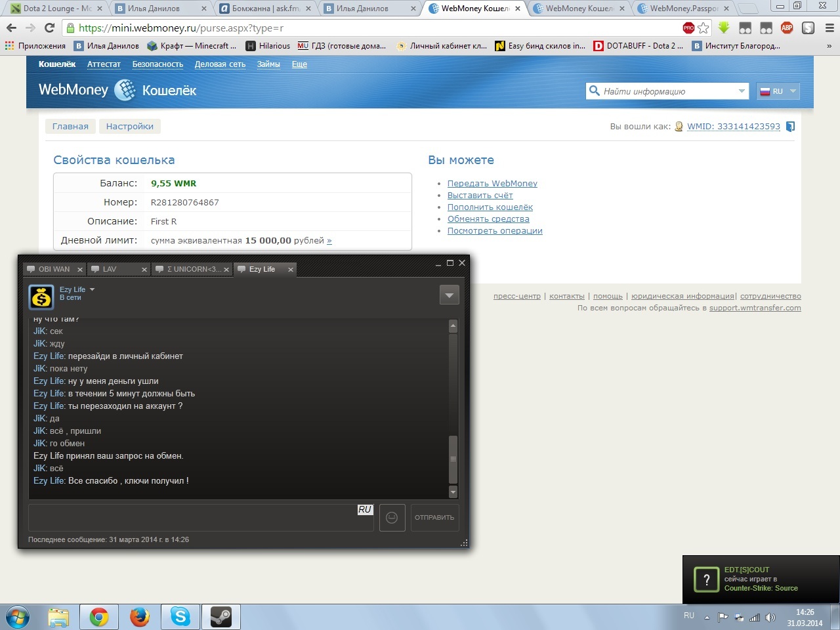Screen dimensions: 840x630
Task: Click the volume speaker tray icon
Action: pyautogui.click(x=770, y=618)
